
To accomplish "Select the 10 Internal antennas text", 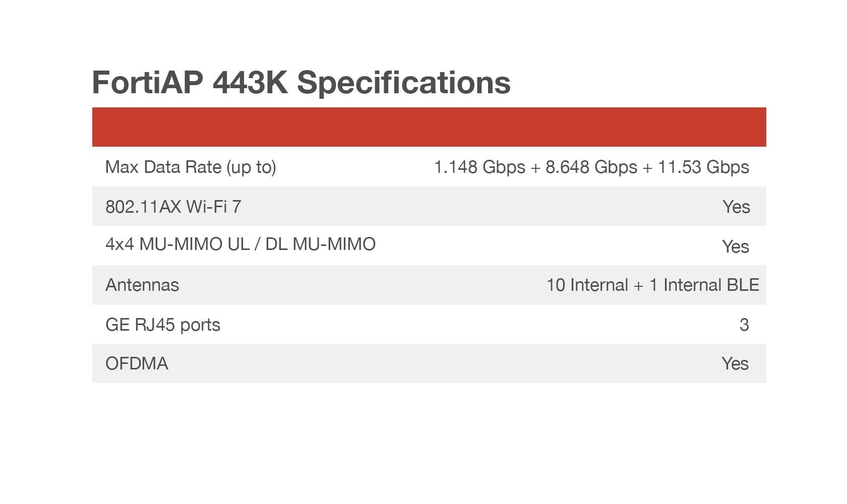I will click(587, 285).
